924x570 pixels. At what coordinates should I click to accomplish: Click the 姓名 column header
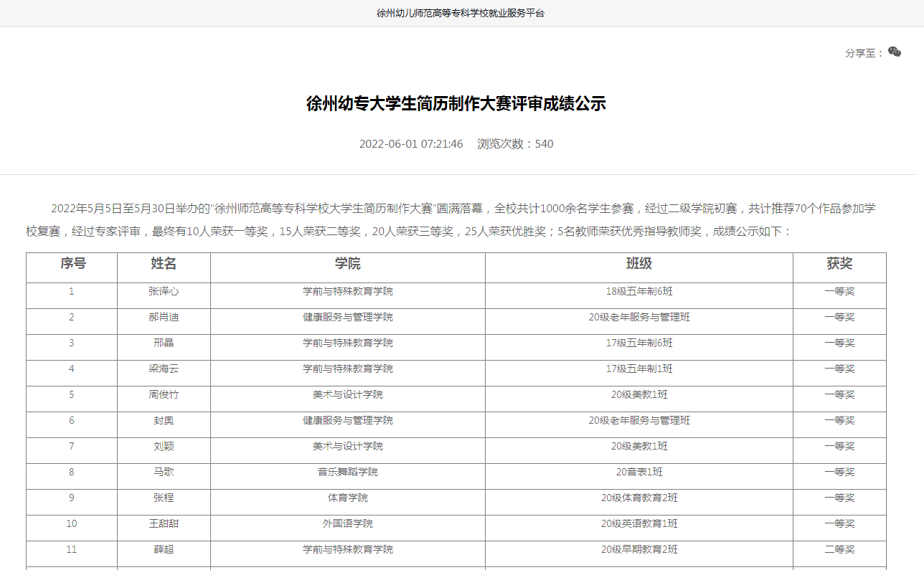164,264
